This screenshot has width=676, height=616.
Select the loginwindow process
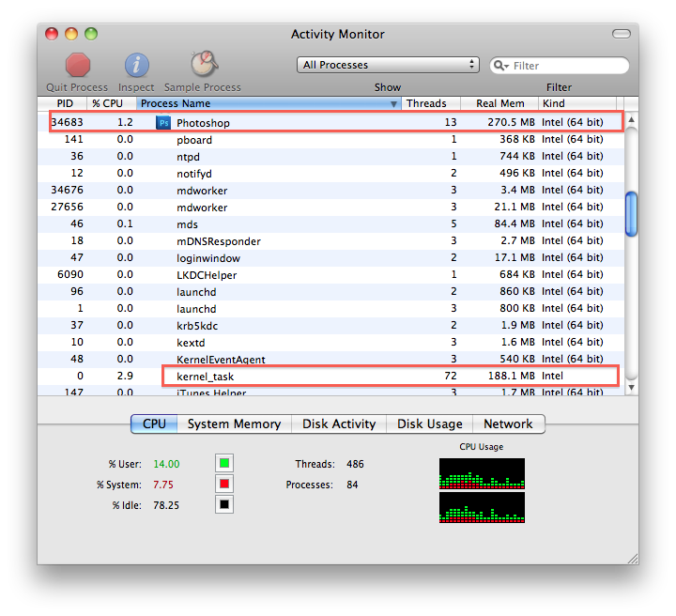(330, 258)
